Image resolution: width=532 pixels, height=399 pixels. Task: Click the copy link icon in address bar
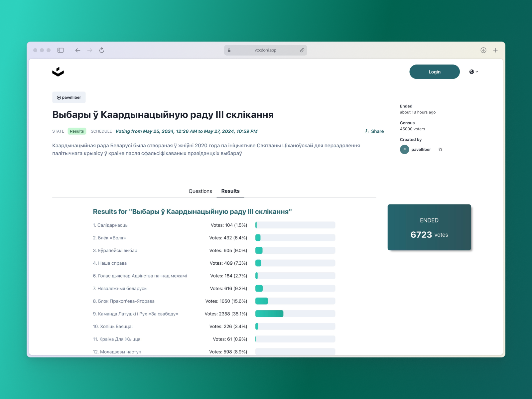[302, 50]
